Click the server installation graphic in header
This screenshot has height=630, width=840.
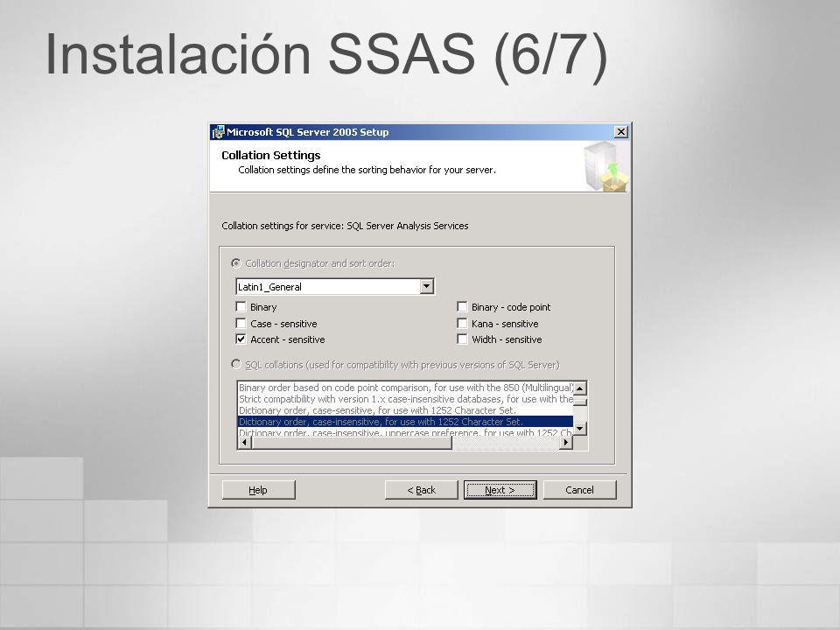click(x=605, y=166)
